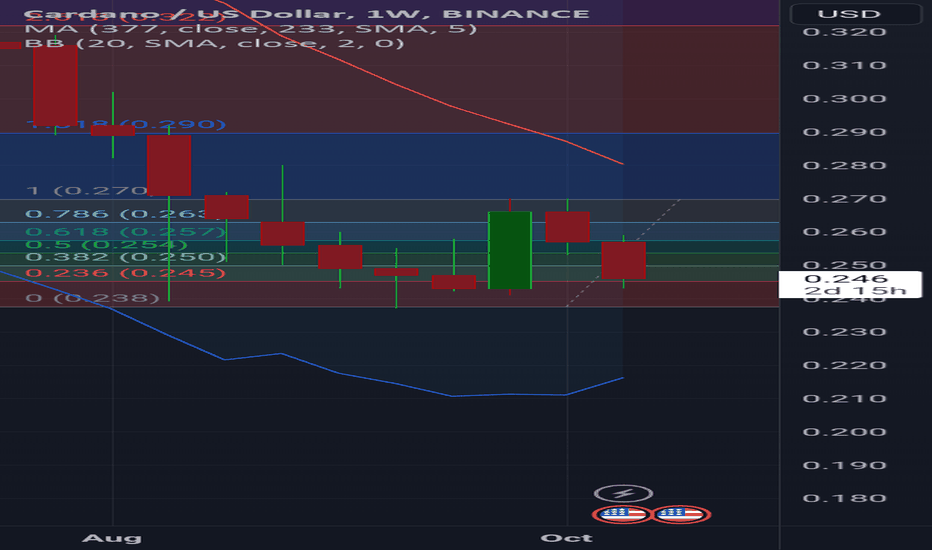Select the BB (20, SMA, close, 2, 0) indicator legend
The height and width of the screenshot is (550, 932).
coord(214,43)
